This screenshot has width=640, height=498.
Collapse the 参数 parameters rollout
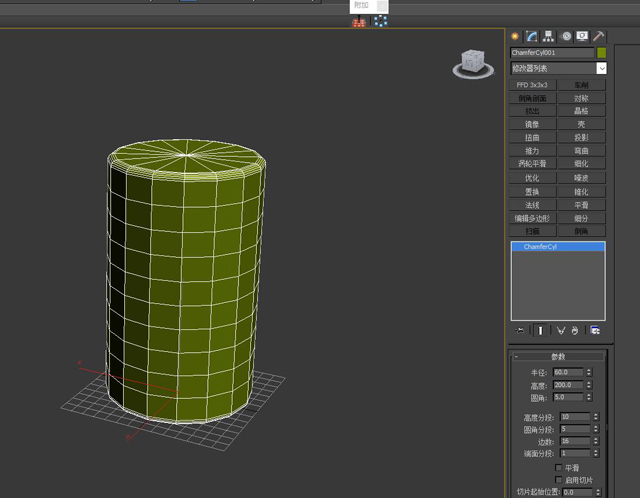coord(558,356)
